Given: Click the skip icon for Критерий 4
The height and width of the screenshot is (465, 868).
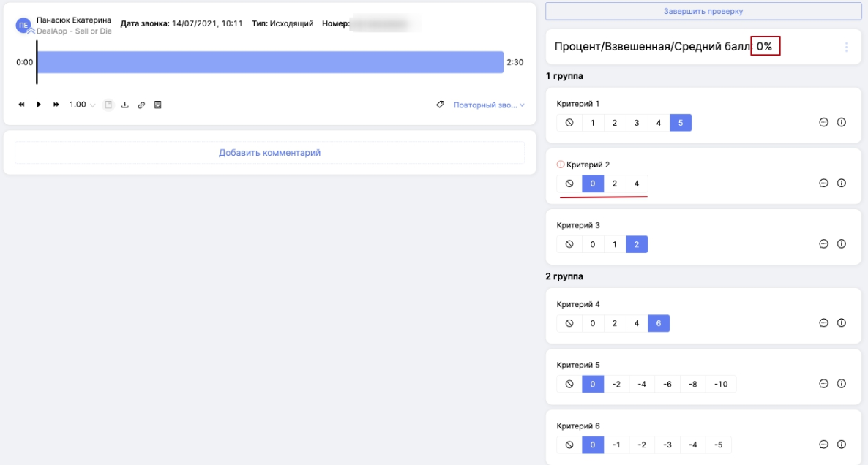Looking at the screenshot, I should point(569,323).
